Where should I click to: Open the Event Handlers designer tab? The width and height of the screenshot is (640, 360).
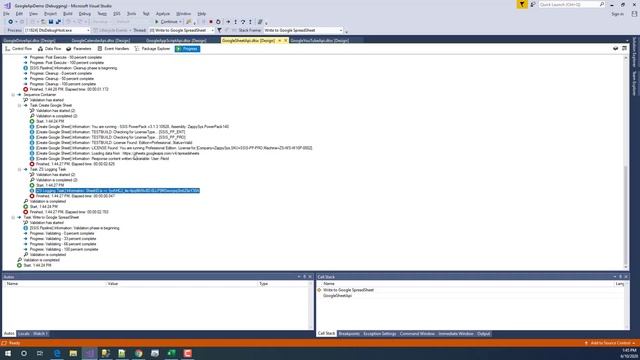click(x=113, y=49)
